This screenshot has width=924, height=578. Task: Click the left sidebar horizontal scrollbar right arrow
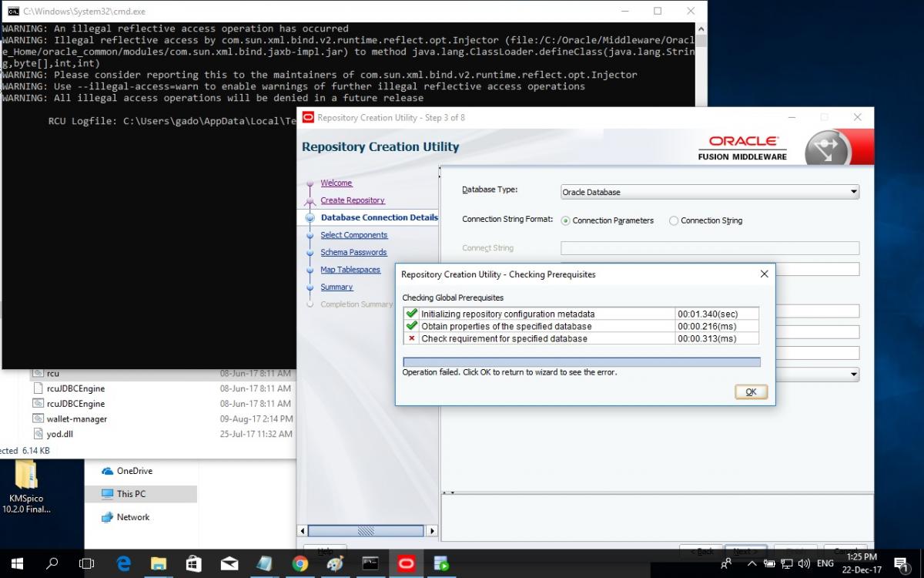click(432, 531)
